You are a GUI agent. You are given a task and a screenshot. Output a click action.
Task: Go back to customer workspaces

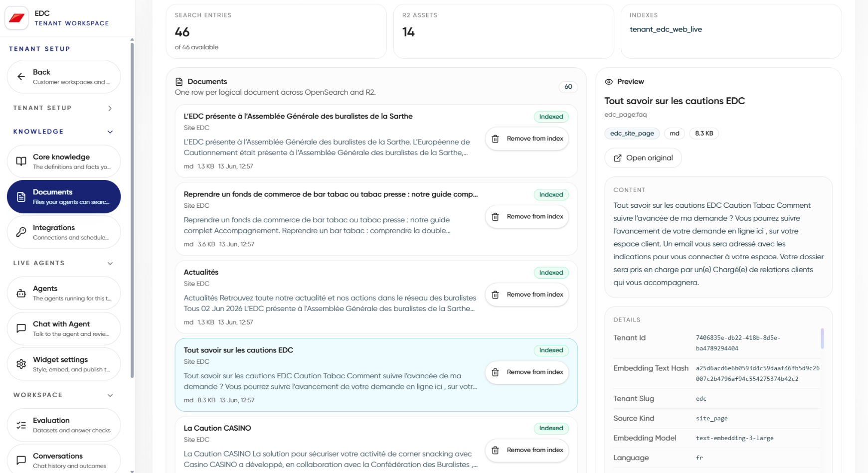[x=64, y=77]
